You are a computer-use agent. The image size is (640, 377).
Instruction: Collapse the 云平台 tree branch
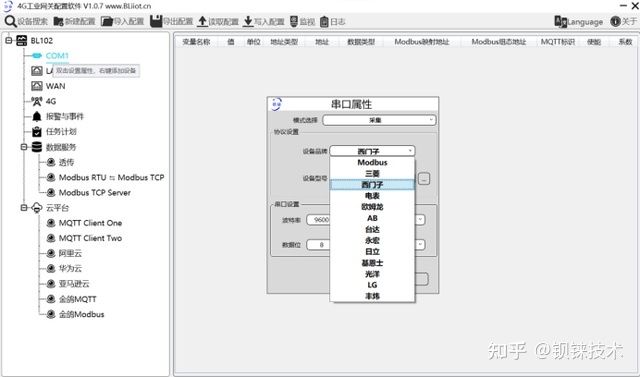tap(24, 208)
